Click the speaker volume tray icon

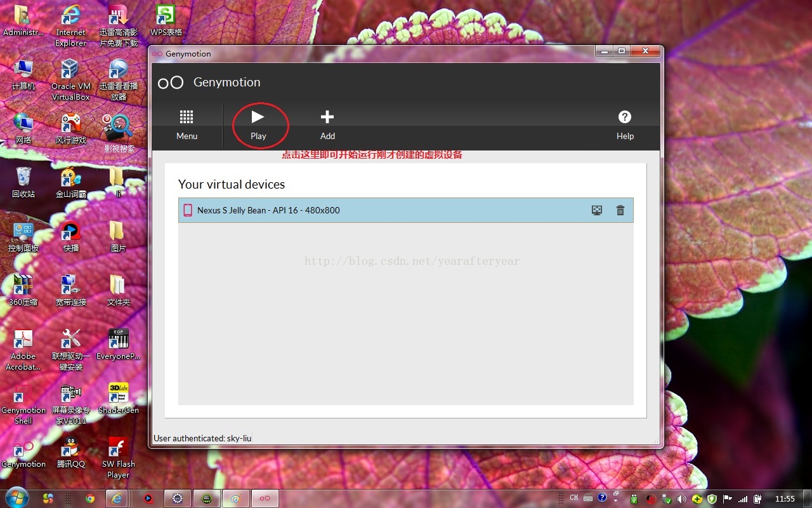681,498
